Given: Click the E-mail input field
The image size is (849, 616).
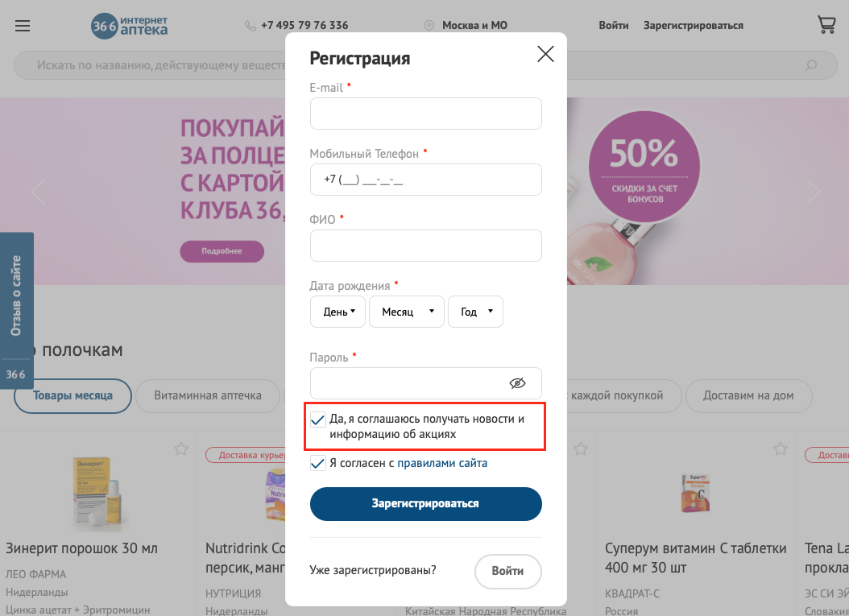Looking at the screenshot, I should tap(425, 114).
